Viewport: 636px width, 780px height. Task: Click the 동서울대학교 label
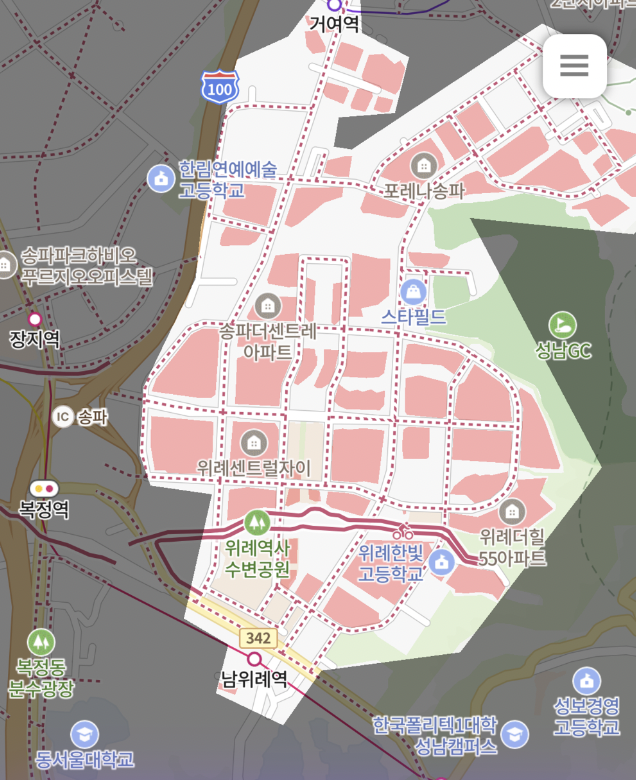click(85, 760)
